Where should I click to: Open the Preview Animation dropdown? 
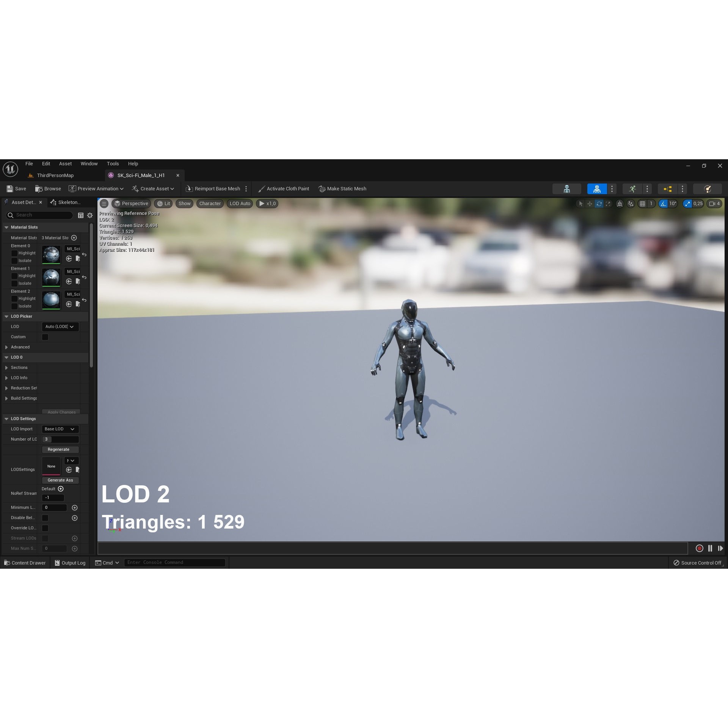click(96, 189)
